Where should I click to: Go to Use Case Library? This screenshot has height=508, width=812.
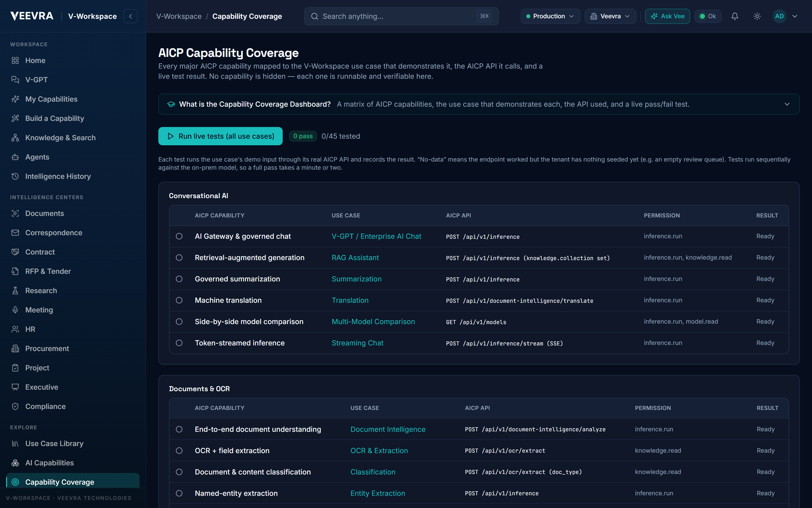pos(73,443)
